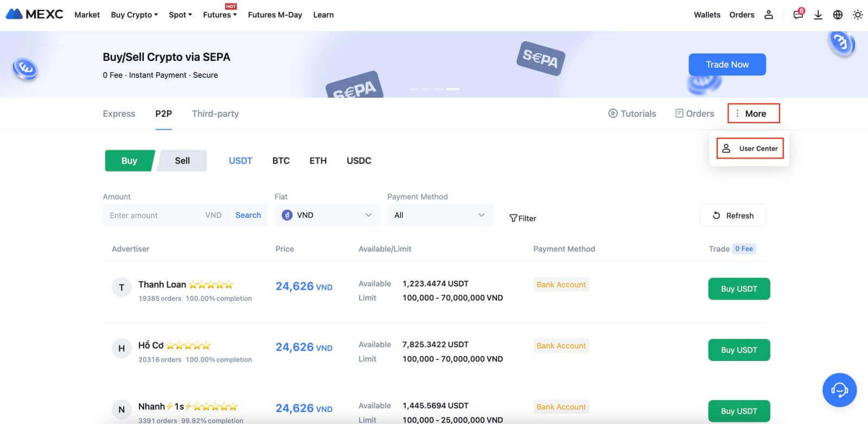
Task: Open P2P Orders beside Tutorials
Action: click(x=694, y=113)
